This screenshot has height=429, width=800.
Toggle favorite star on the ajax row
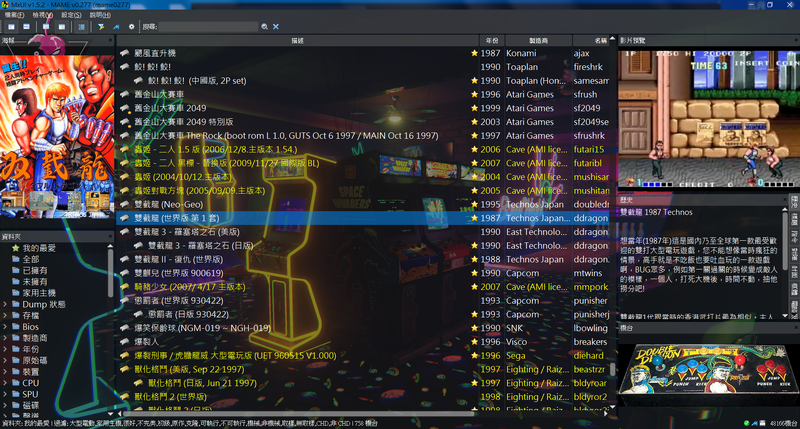coord(474,53)
